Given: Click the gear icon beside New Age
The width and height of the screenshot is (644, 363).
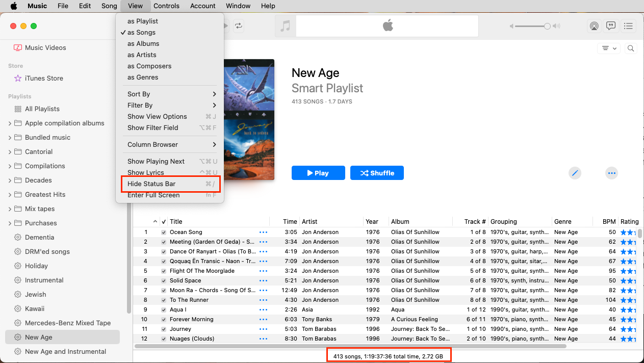Looking at the screenshot, I should [x=18, y=337].
